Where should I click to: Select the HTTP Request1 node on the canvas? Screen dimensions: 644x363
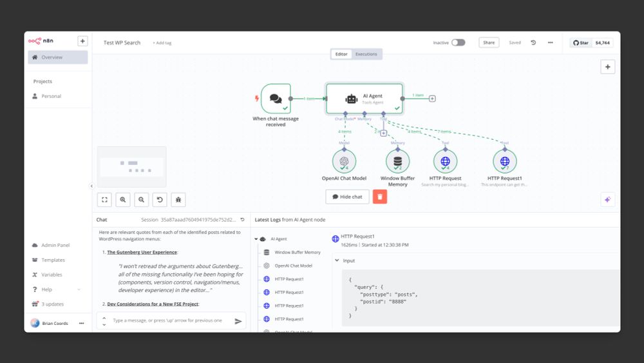[x=505, y=161]
